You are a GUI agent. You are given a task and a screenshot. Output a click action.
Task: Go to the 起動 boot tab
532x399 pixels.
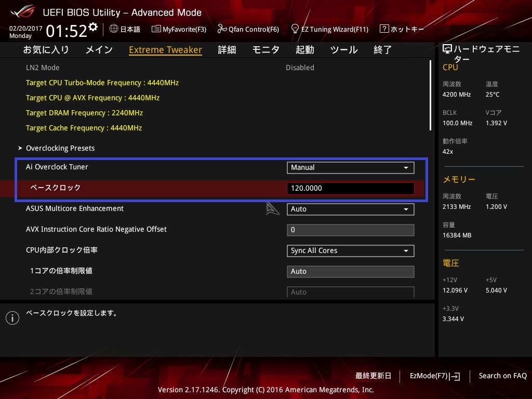(304, 50)
